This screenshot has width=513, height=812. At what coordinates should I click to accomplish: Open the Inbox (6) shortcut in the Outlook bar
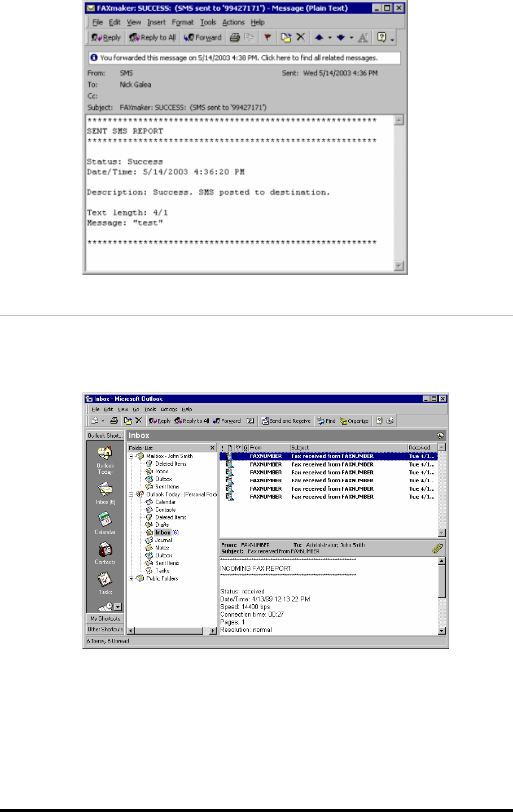(105, 493)
